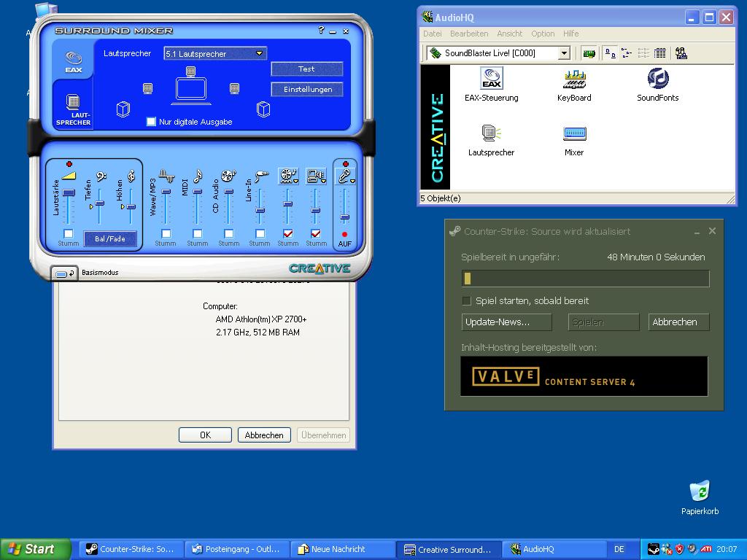Select the rear right speaker cube
Image resolution: width=747 pixels, height=560 pixels.
point(263,109)
